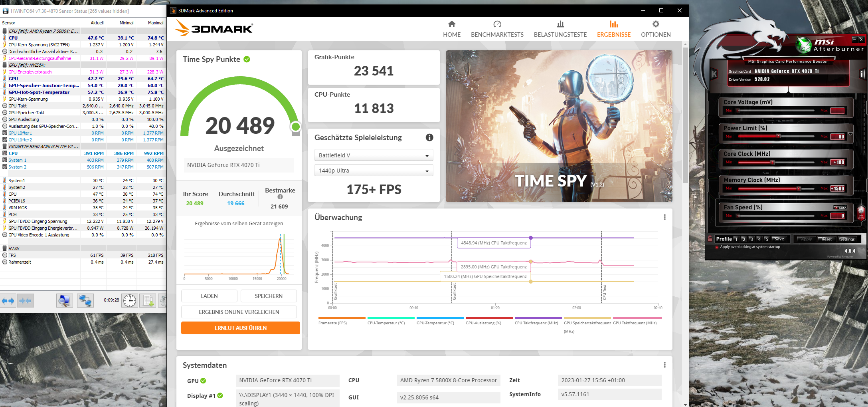Select Afterburner Profile slot 3
The image size is (868, 407).
click(751, 239)
